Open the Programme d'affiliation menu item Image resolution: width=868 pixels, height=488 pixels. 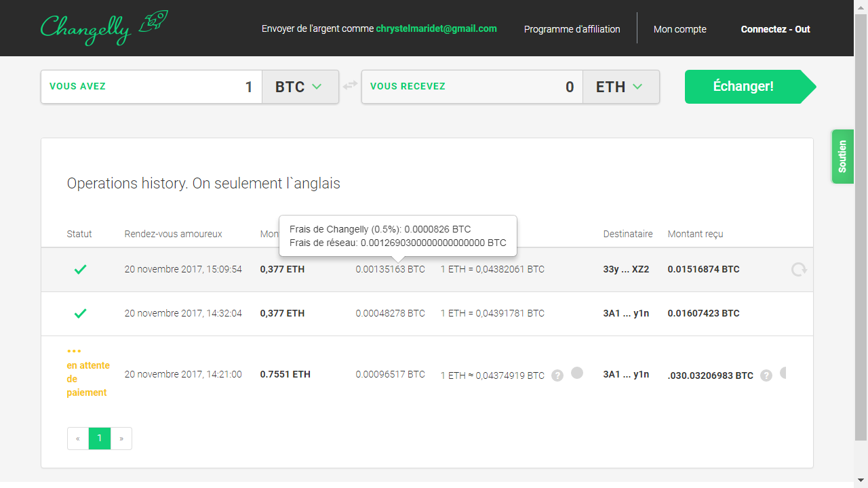point(572,29)
